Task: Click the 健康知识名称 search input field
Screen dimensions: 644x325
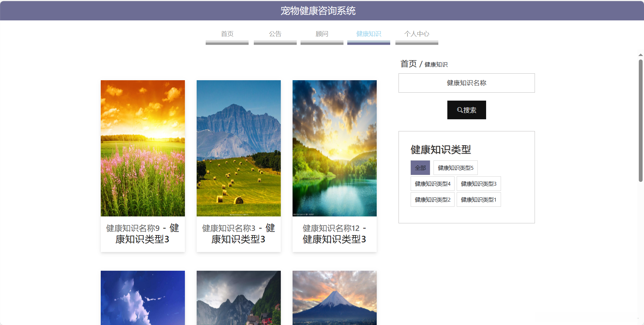Action: click(466, 83)
